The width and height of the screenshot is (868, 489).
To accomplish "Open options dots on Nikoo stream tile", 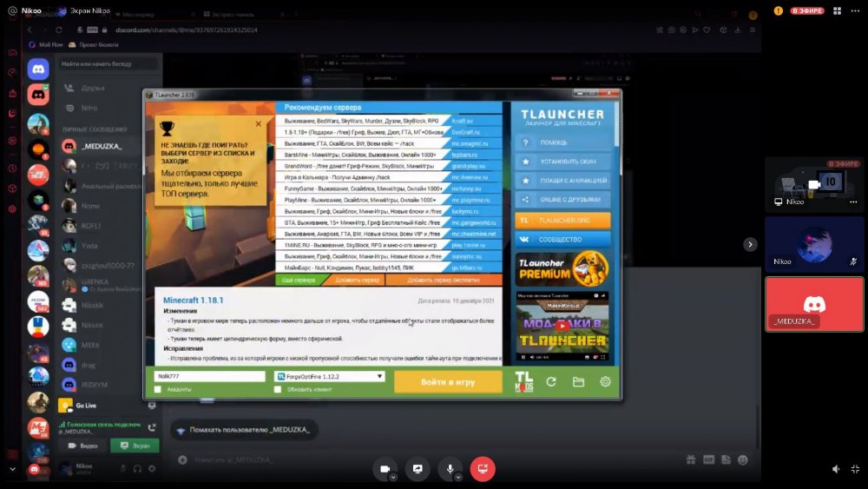I will pos(853,202).
